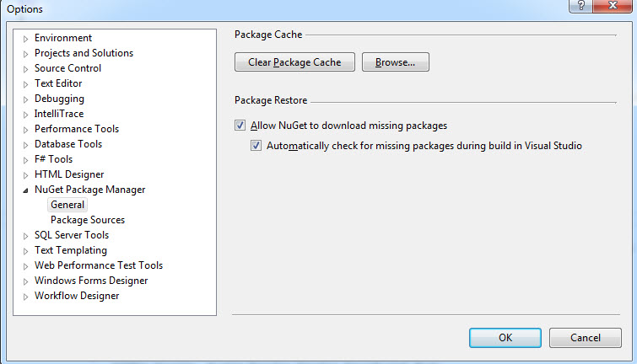The image size is (637, 364).
Task: Close the Options dialog window
Action: [x=613, y=6]
